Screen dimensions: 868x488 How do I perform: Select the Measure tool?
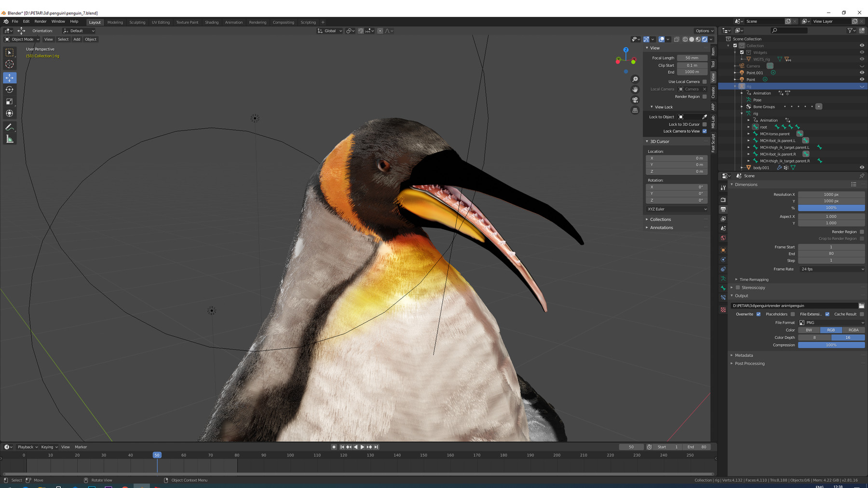10,139
